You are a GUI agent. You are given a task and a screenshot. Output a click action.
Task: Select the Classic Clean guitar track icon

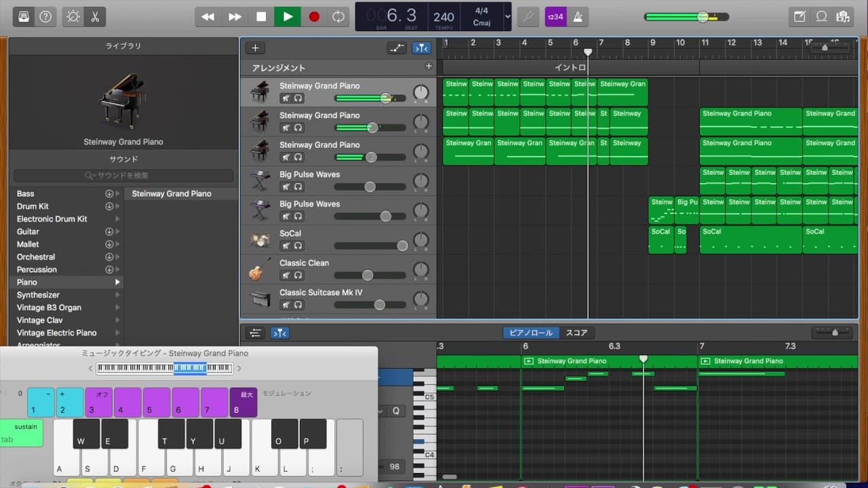tap(260, 269)
